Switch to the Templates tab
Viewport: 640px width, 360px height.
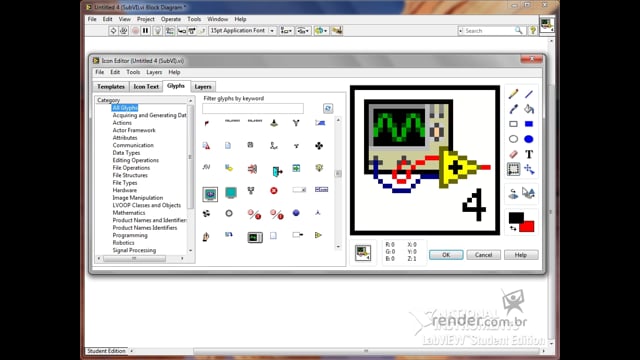coord(111,87)
